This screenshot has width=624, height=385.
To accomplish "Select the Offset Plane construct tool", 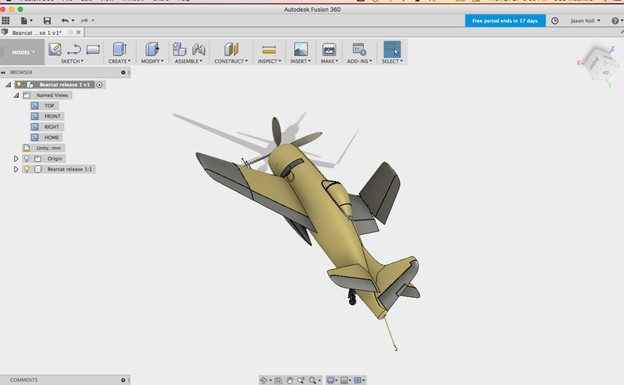I will coord(231,49).
